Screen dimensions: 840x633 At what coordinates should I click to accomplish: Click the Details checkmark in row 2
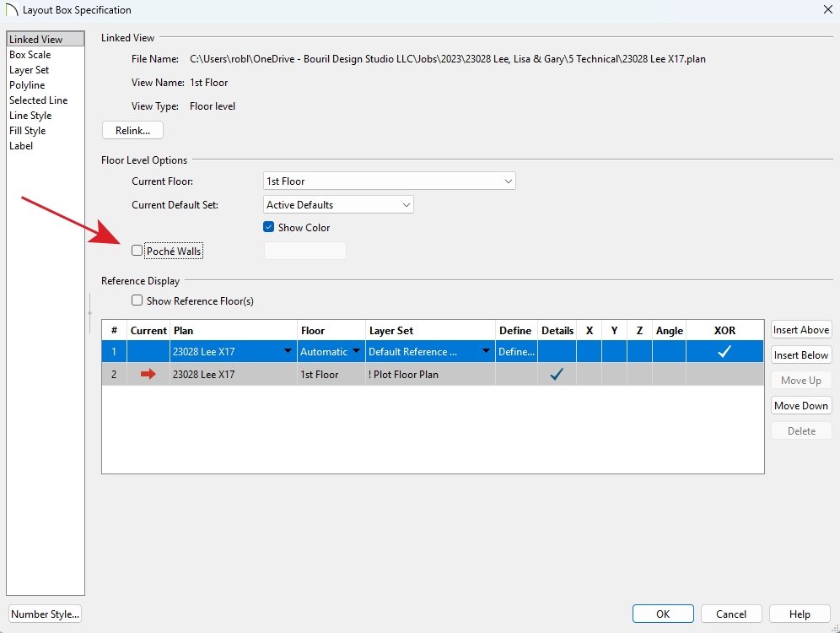point(557,375)
